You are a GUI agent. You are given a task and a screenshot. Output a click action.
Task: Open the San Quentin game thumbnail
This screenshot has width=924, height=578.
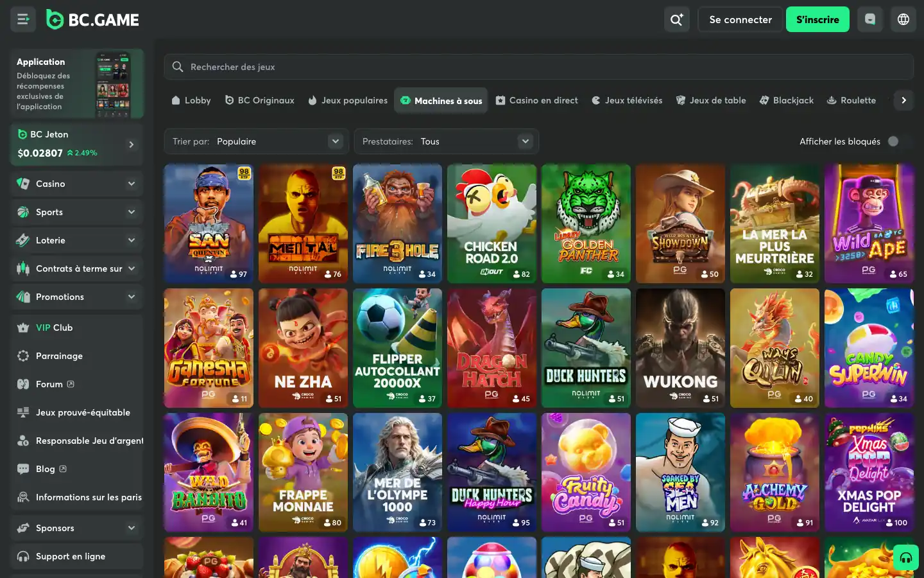pyautogui.click(x=209, y=223)
